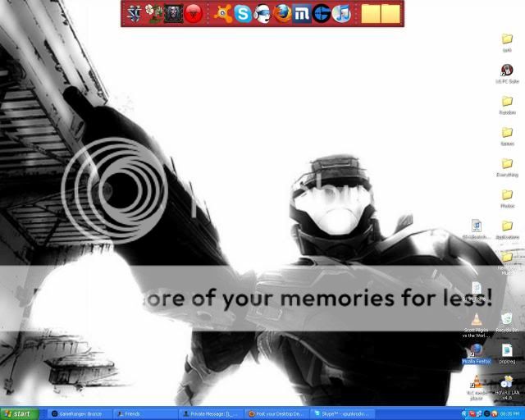This screenshot has width=525, height=420.
Task: Open the blue 'm' dock icon
Action: point(303,13)
